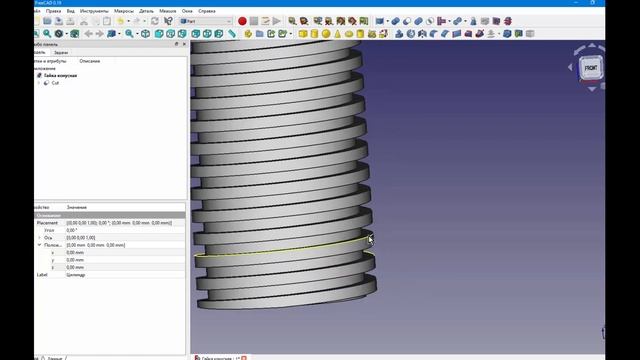The width and height of the screenshot is (640, 360).
Task: Select the Loft tool icon
Action: tap(468, 34)
